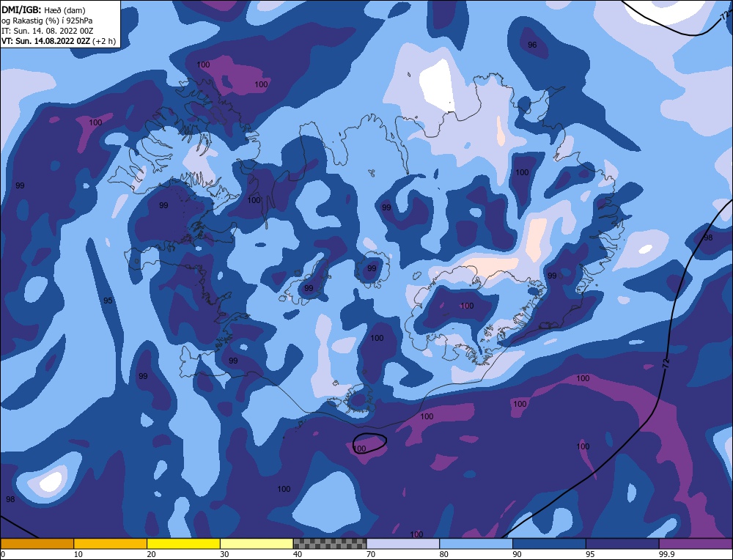The height and width of the screenshot is (560, 733).
Task: Click the "DMI/IGB: Hæð (dam)" title line
Action: point(43,10)
